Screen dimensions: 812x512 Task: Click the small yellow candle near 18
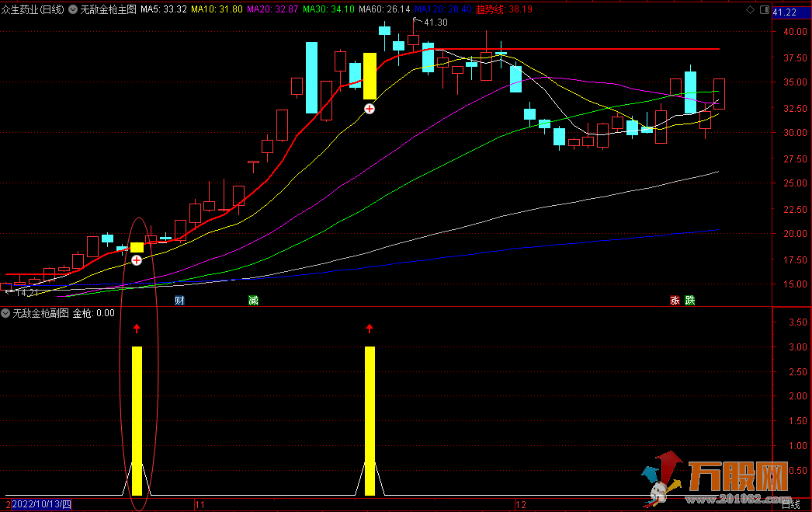click(x=137, y=247)
